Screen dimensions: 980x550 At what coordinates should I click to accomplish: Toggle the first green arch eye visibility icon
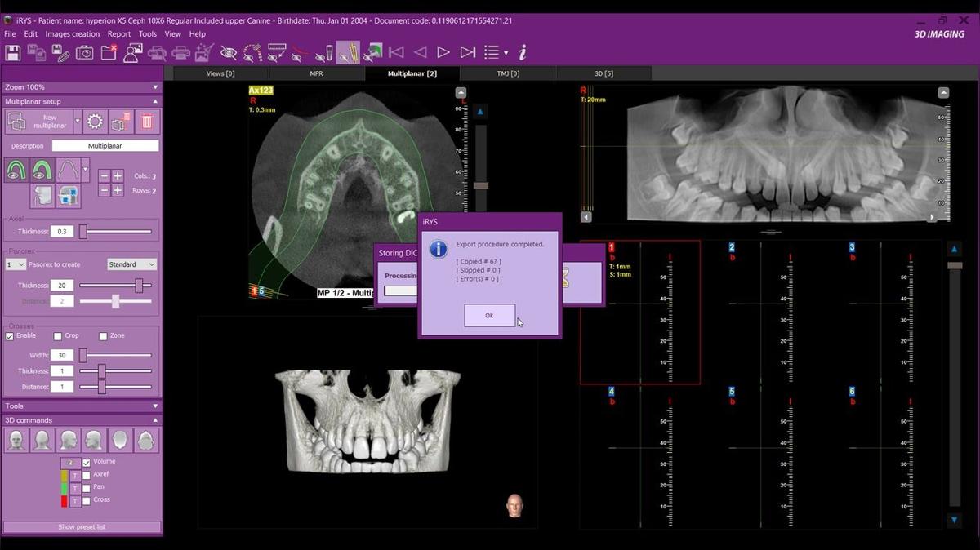[x=16, y=170]
